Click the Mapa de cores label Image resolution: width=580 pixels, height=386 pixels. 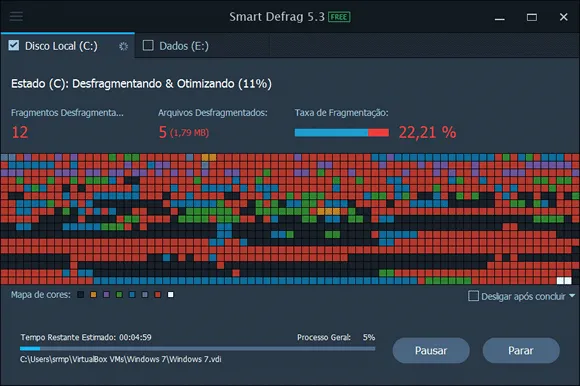coord(41,295)
